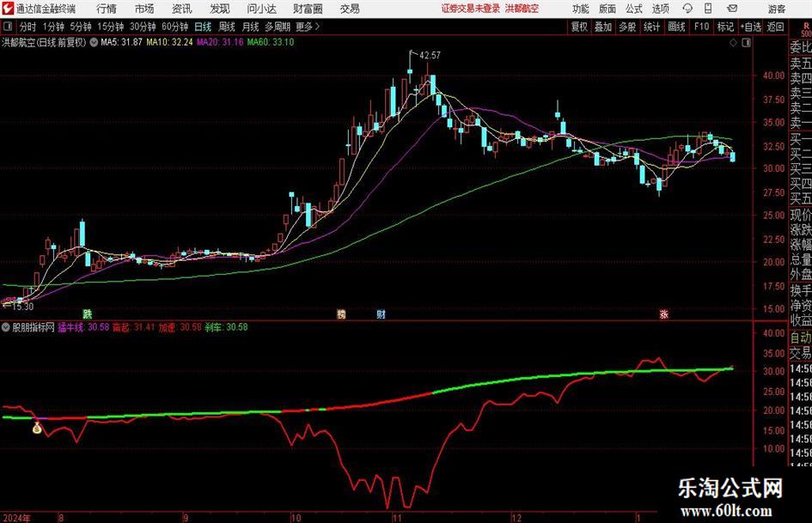
Task: Click the month 11 marker on time axis
Action: (397, 518)
